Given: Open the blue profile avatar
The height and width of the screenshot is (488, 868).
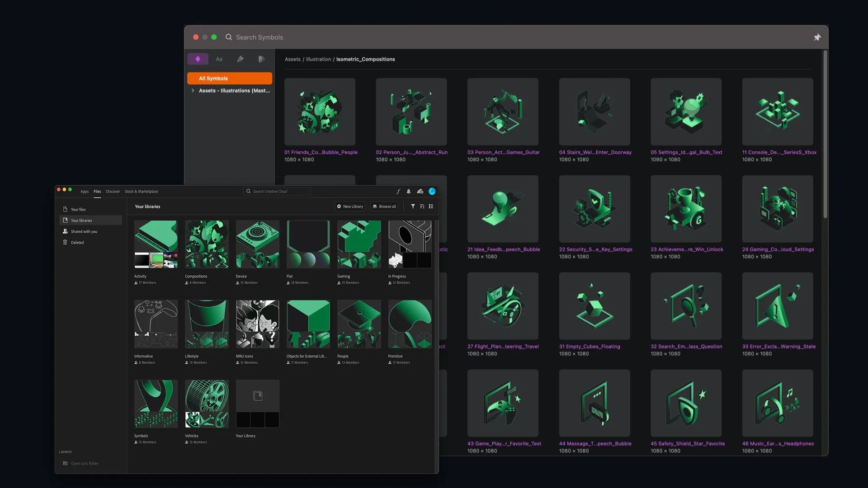Looking at the screenshot, I should point(432,192).
